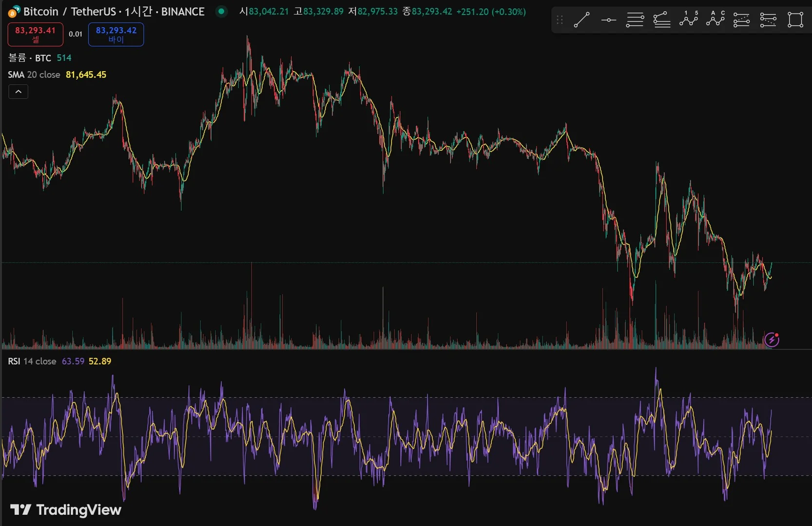Click the Bitcoin TetherUS symbol logo
Screen dimensions: 812x526
(x=14, y=11)
